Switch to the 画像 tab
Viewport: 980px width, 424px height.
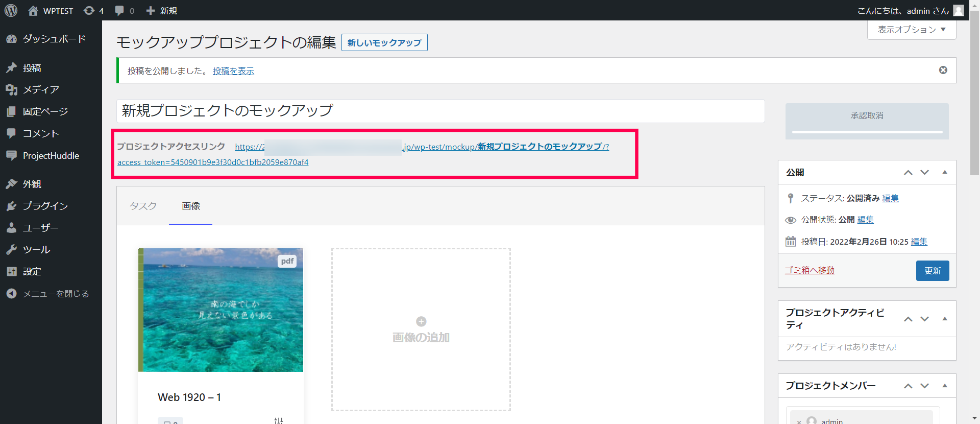pos(191,206)
